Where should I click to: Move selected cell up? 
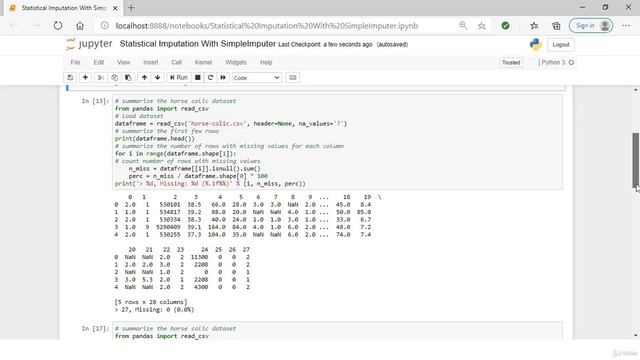point(144,78)
